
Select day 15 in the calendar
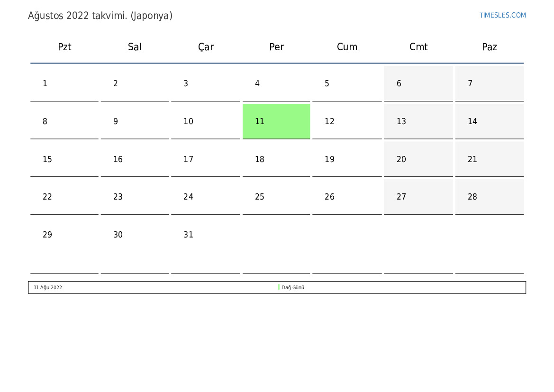point(64,159)
